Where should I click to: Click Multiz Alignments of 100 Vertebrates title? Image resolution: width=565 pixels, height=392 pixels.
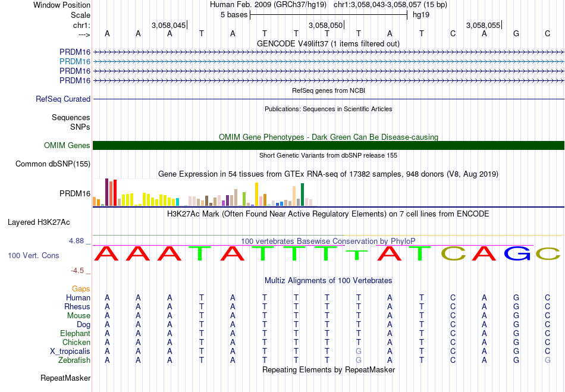328,281
